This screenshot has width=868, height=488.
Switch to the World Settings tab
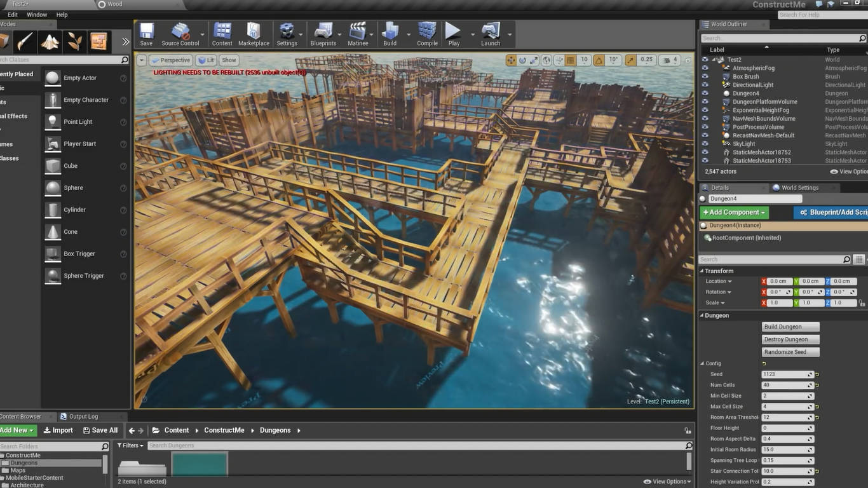[x=799, y=188]
